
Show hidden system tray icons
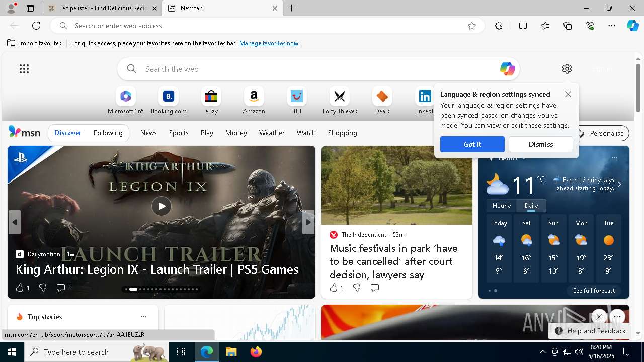(x=542, y=352)
